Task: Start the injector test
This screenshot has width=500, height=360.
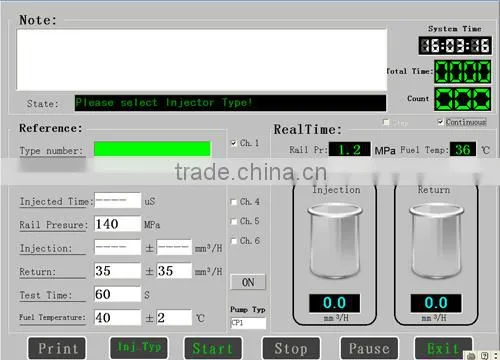Action: pyautogui.click(x=213, y=348)
